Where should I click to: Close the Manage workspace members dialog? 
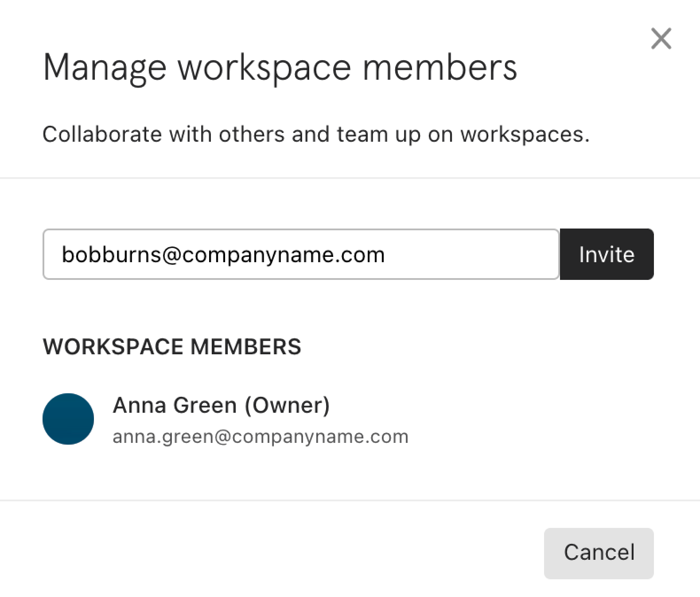661,39
